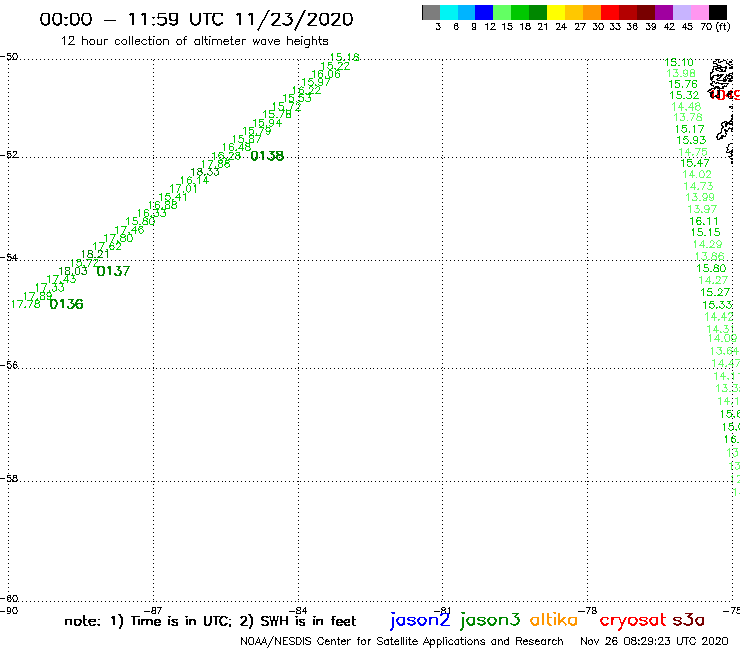Click the longitude label -84
Screen dimensions: 740x650
(298, 610)
